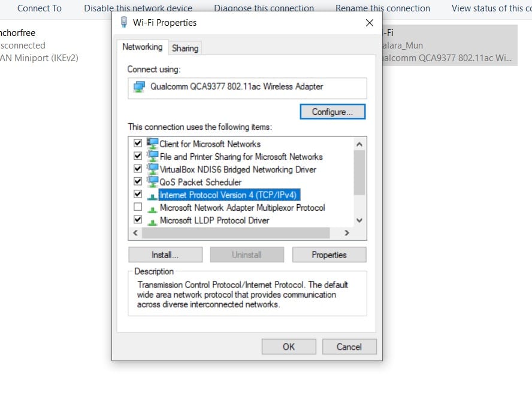Toggle QoS Packet Scheduler checkbox
The height and width of the screenshot is (403, 532).
(x=138, y=181)
